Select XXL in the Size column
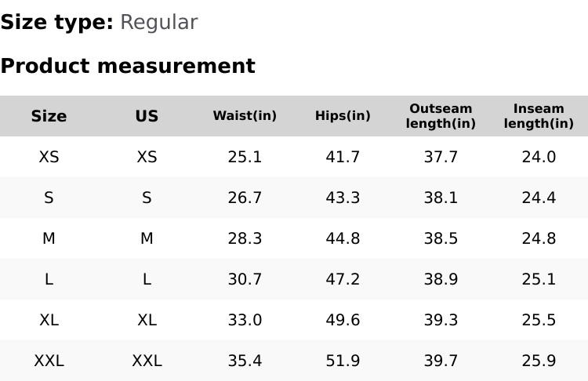 point(49,361)
